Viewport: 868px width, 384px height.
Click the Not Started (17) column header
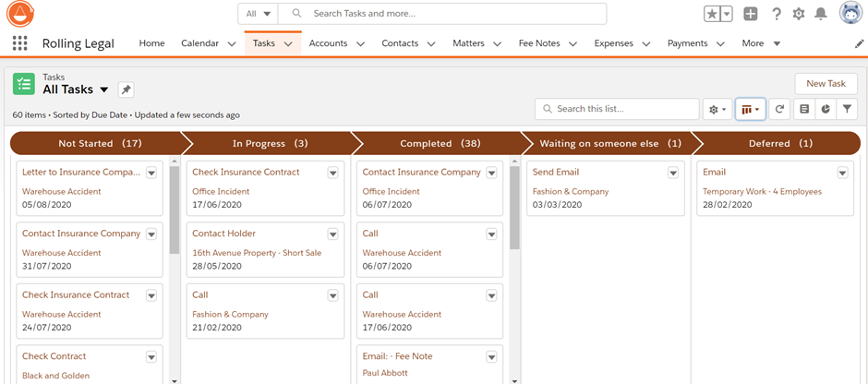click(100, 143)
